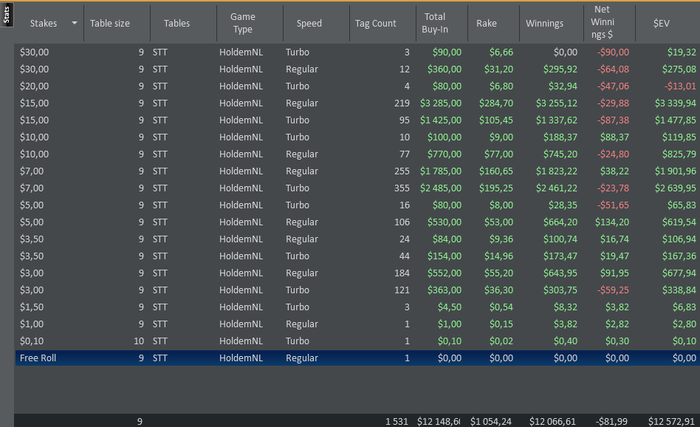Click the $284,70 rake cell
This screenshot has height=427, width=700.
click(x=496, y=103)
